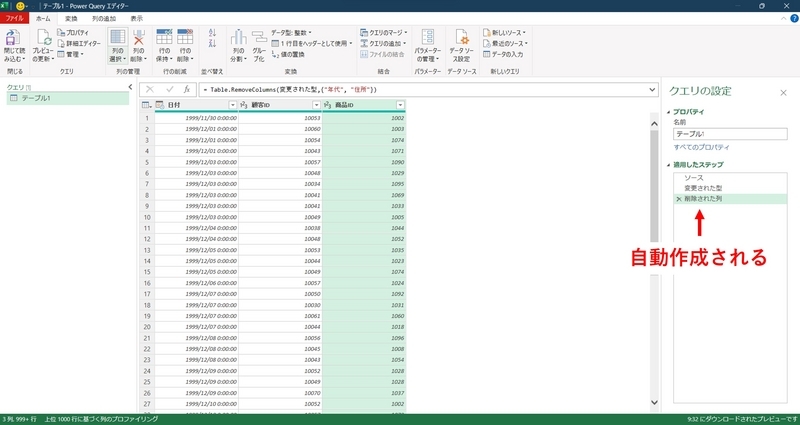The width and height of the screenshot is (800, 425).
Task: Switch to the ホーム ribbon tab
Action: click(x=43, y=18)
